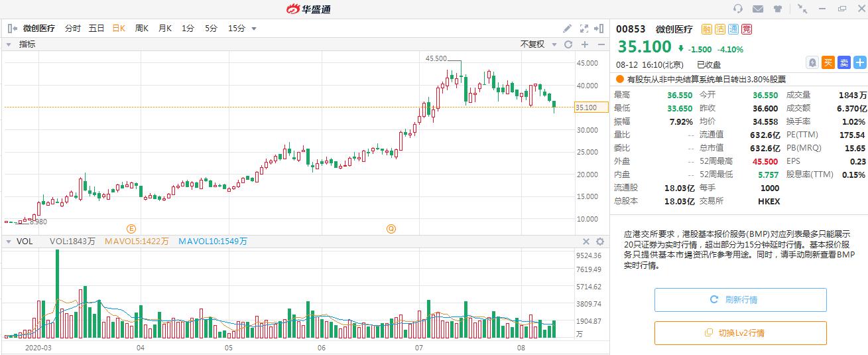
Task: Switch to 分时 intraday tab
Action: click(x=72, y=29)
